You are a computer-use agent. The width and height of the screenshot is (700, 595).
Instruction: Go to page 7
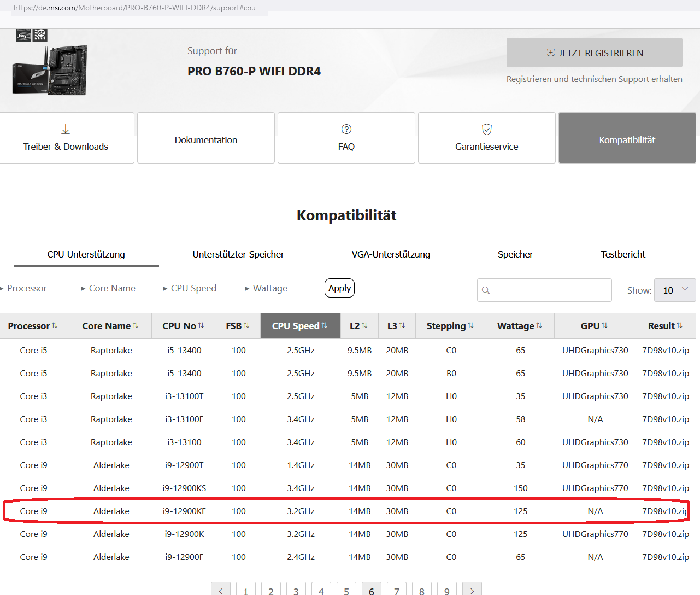pyautogui.click(x=397, y=589)
